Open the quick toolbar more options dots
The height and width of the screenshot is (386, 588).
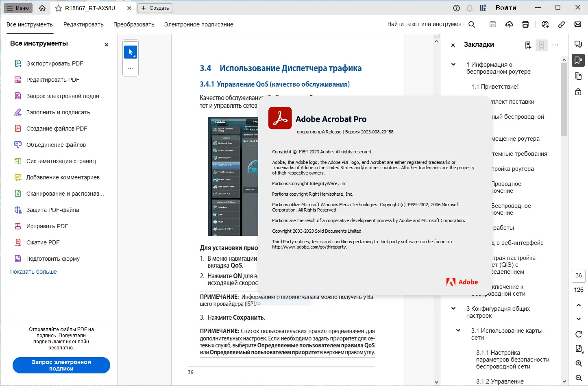pos(131,68)
